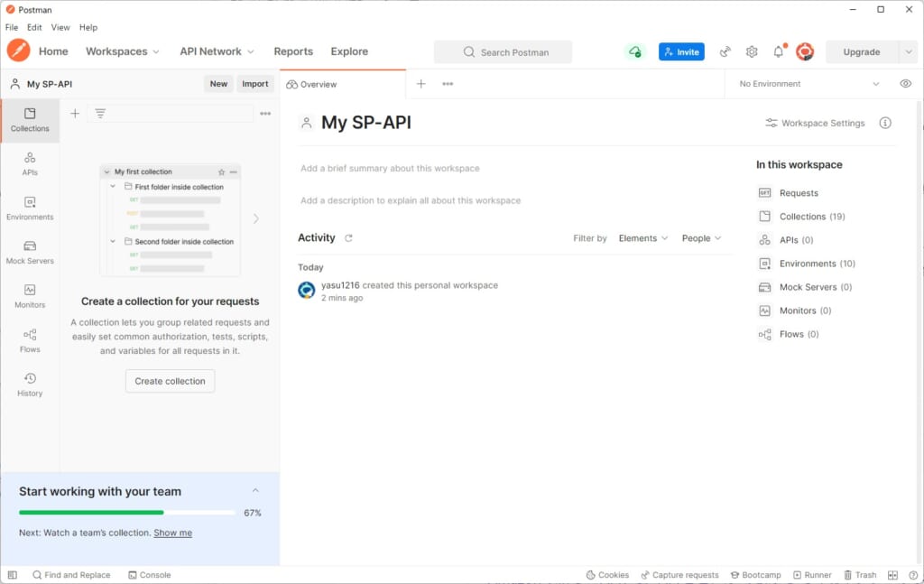The image size is (924, 584).
Task: Open the People filter dropdown
Action: (701, 238)
